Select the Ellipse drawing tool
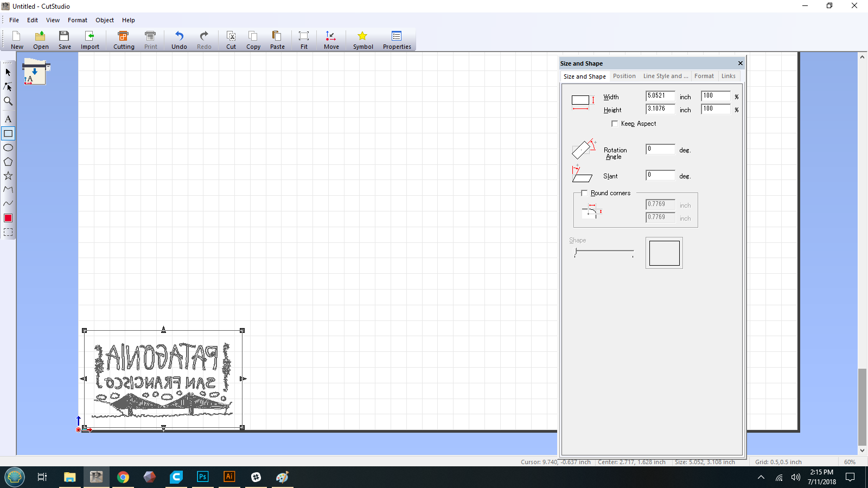Screen dimensions: 868x488 8,147
